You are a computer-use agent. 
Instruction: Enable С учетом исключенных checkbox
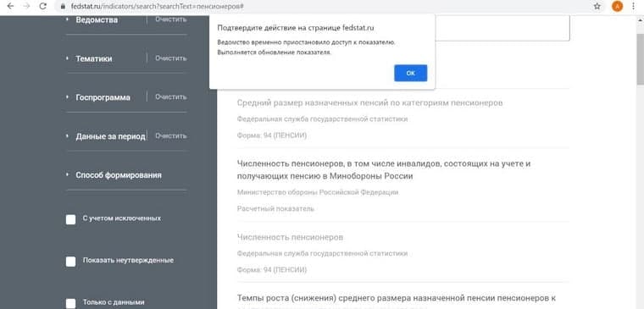pos(70,219)
